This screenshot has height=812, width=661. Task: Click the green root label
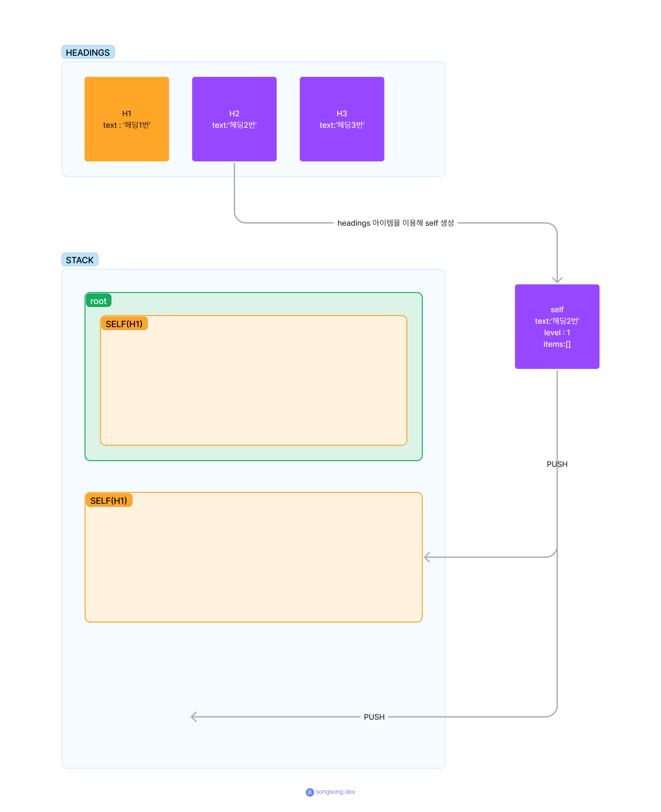98,301
